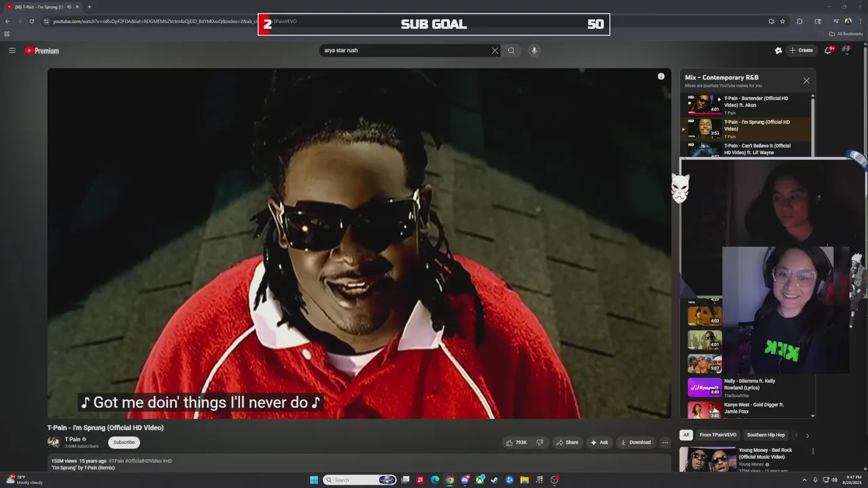Open options for Young Money Bed Rock
The height and width of the screenshot is (488, 868).
[x=812, y=451]
